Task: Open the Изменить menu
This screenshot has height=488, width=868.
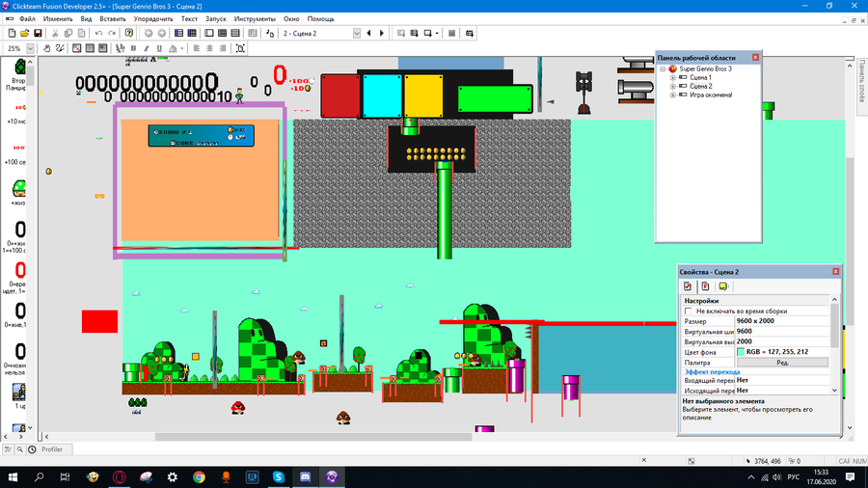Action: click(58, 19)
